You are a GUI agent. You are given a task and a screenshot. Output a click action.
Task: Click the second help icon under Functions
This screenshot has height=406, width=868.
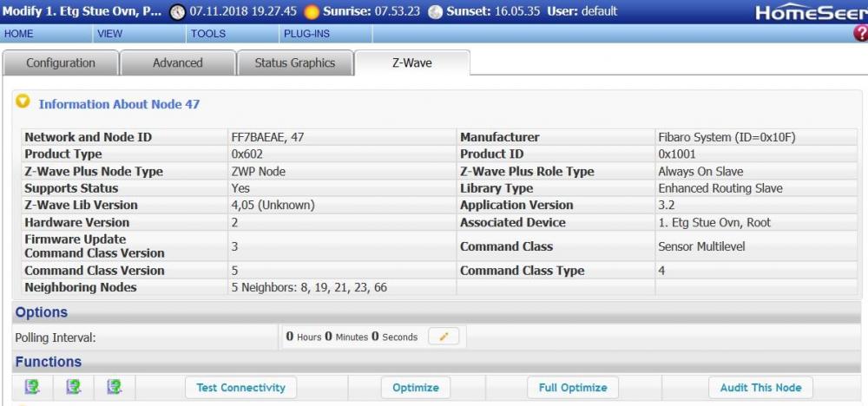coord(74,387)
